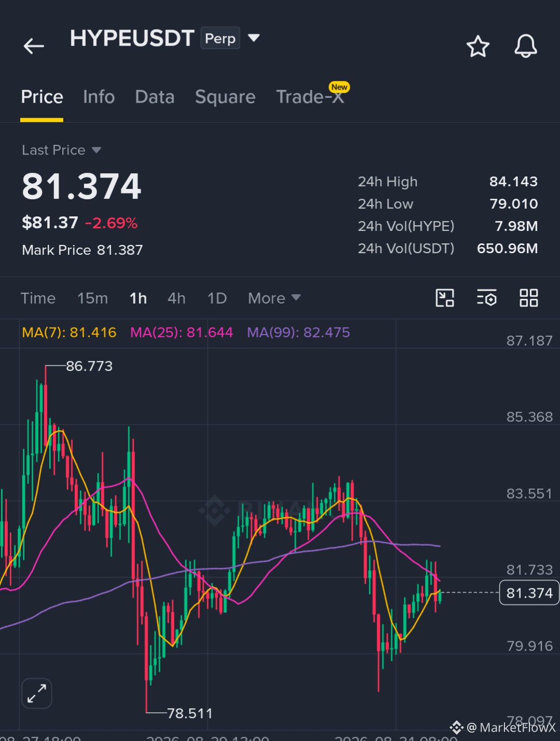Tap the HYPEUSDT symbol title
Image resolution: width=560 pixels, height=741 pixels.
tap(132, 38)
